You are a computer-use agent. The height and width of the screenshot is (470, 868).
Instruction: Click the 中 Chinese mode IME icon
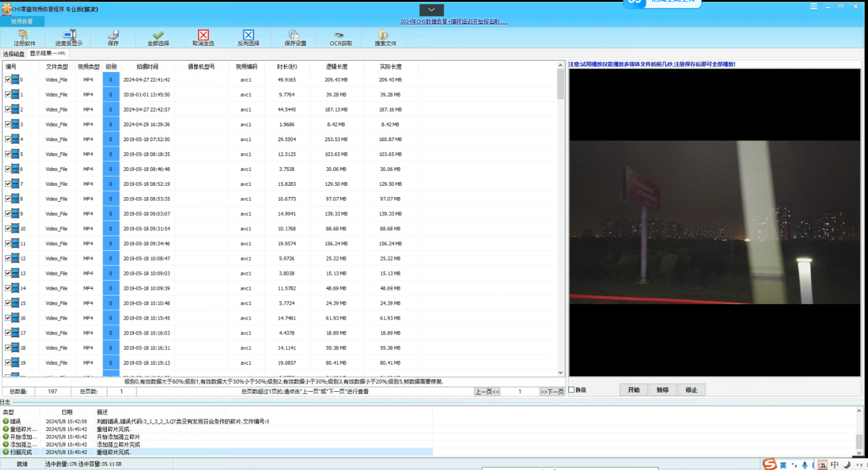(835, 465)
